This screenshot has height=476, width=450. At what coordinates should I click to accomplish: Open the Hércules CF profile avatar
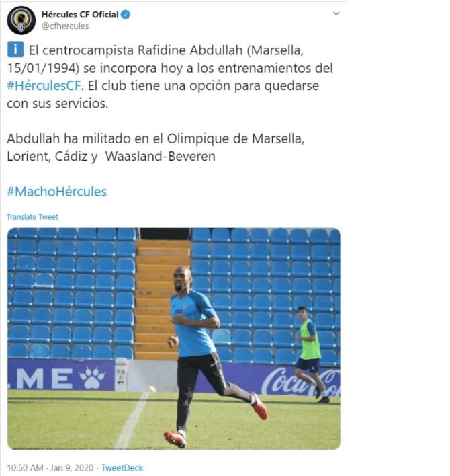pos(21,20)
